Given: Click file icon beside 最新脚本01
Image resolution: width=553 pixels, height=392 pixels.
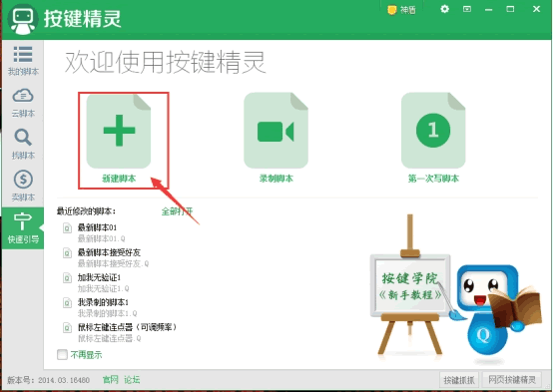Looking at the screenshot, I should pos(67,228).
